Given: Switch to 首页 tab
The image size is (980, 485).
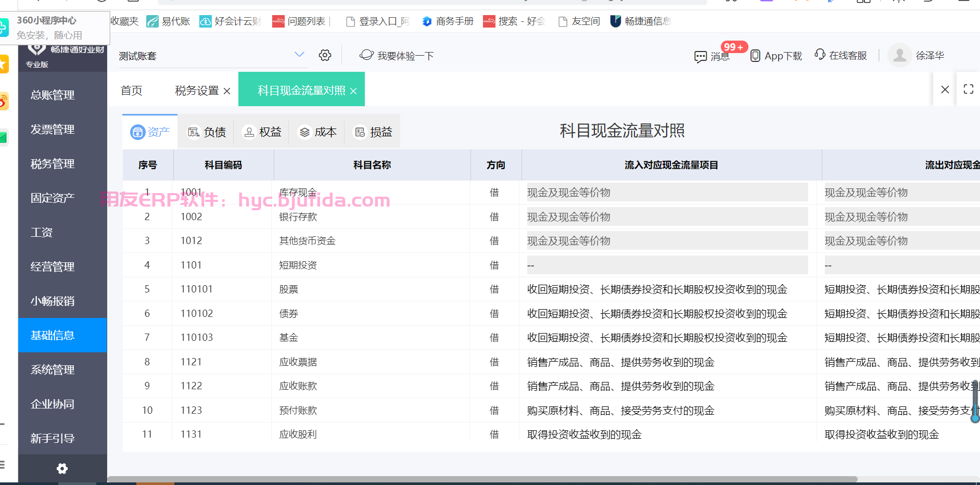Looking at the screenshot, I should tap(131, 91).
